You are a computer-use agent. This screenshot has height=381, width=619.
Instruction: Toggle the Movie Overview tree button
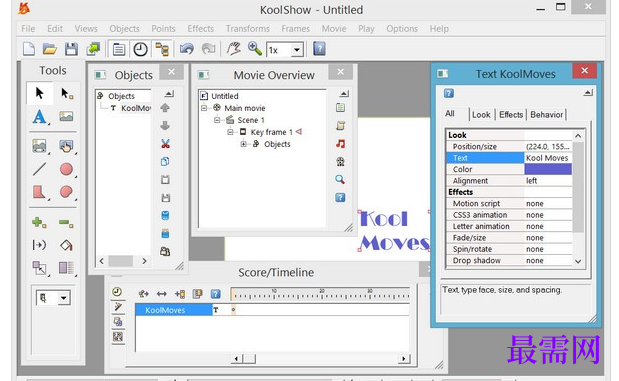coord(162,49)
